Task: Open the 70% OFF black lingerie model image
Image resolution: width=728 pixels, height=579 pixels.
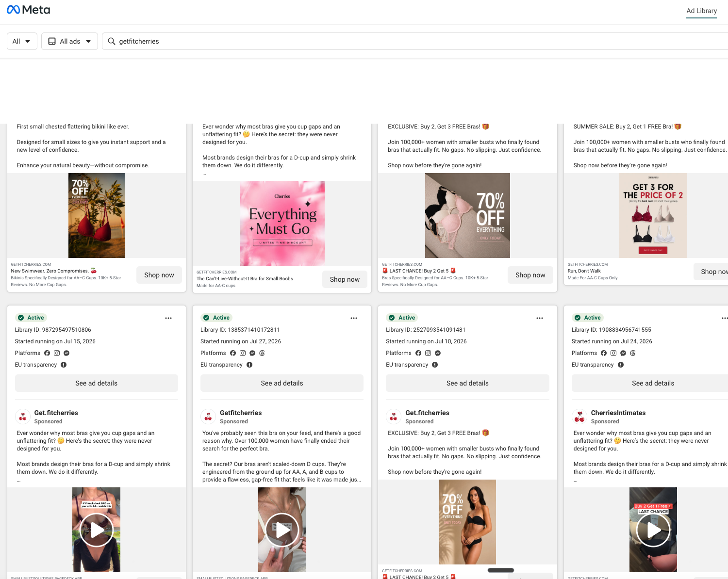Action: tap(467, 522)
